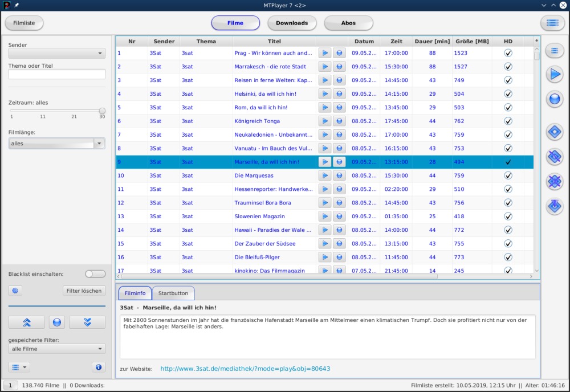Click the double down-arrow filter button
Screen dimensions: 570x392
click(x=87, y=322)
